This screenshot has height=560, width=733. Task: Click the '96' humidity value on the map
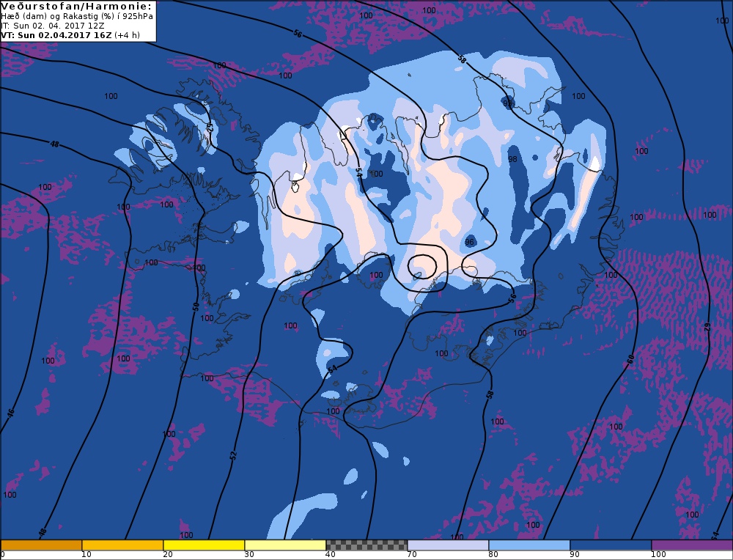coord(470,242)
